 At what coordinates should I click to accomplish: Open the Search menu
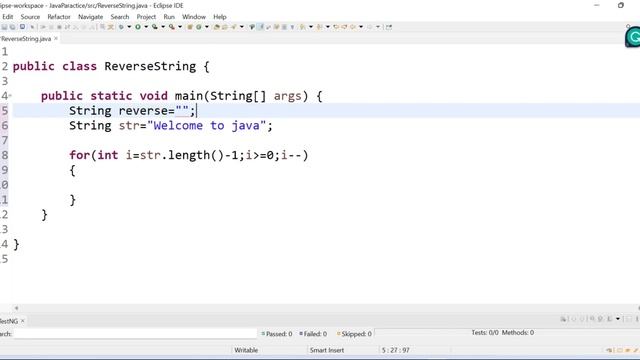click(x=120, y=17)
